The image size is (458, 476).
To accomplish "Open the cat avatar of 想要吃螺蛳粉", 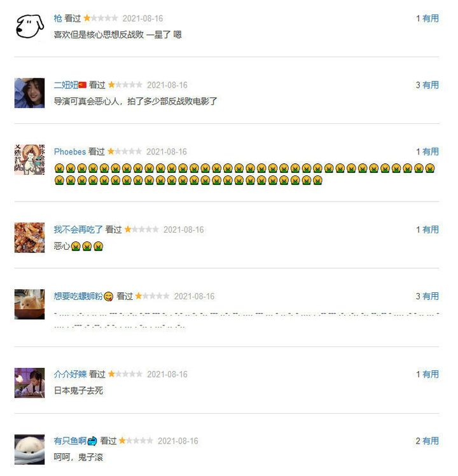I will [x=29, y=304].
